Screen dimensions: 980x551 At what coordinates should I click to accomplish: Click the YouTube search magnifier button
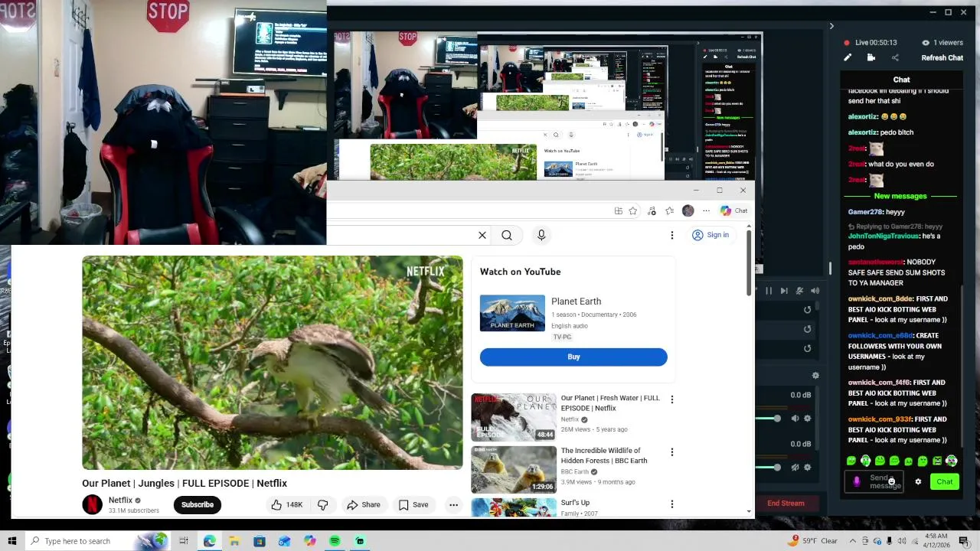(x=507, y=235)
